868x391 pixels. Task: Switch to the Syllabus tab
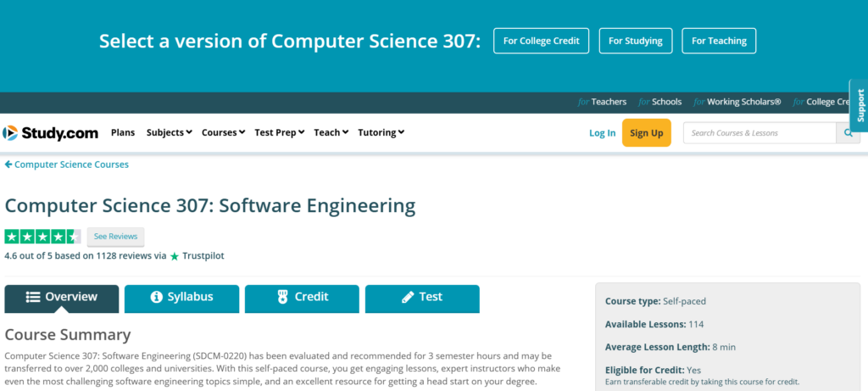(x=181, y=298)
